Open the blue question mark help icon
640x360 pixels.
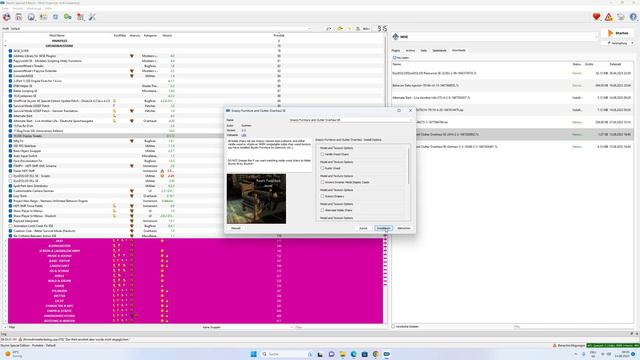tap(633, 17)
